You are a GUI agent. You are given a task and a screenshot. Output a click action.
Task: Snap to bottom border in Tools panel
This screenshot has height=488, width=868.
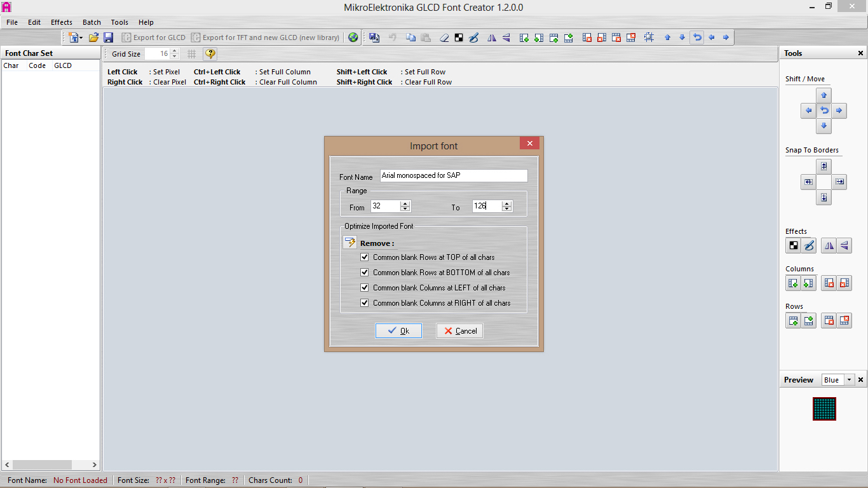pyautogui.click(x=824, y=198)
